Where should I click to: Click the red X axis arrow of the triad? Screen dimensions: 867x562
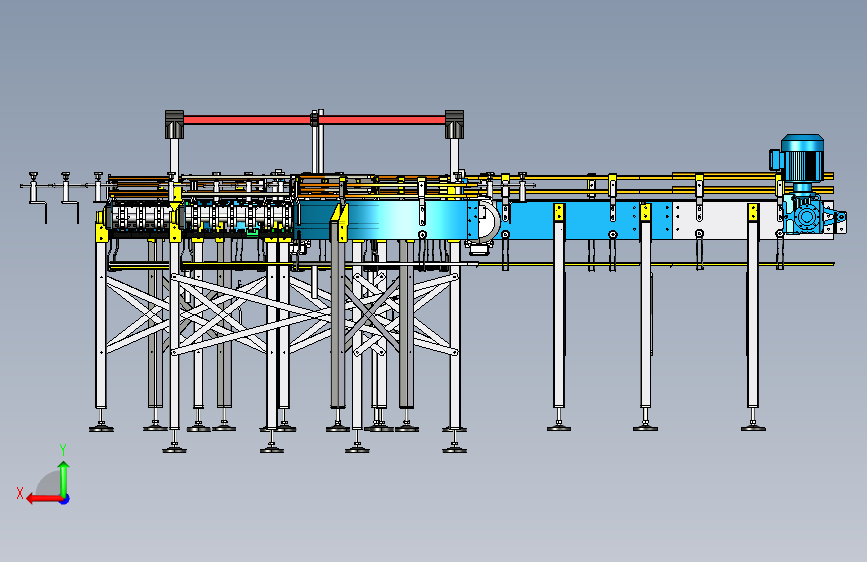[44, 499]
